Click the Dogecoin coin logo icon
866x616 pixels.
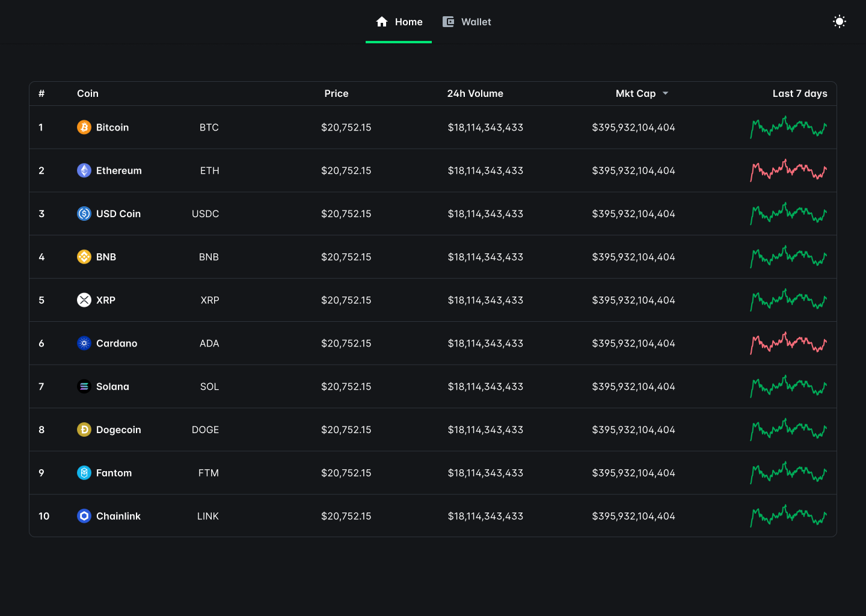84,430
